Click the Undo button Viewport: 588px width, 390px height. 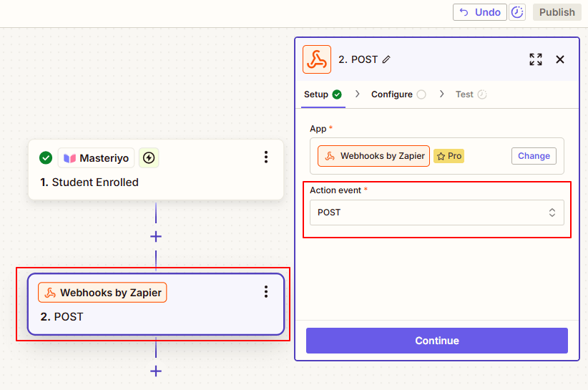point(479,12)
